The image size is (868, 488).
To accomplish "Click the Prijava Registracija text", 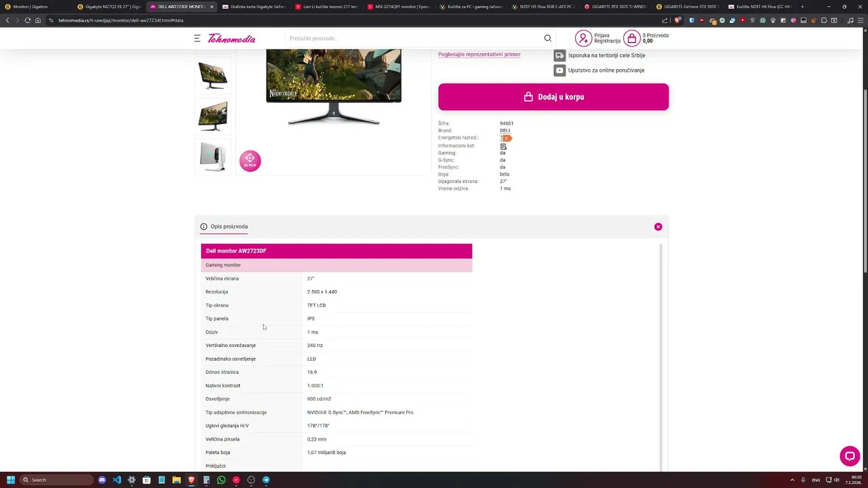I will (607, 38).
